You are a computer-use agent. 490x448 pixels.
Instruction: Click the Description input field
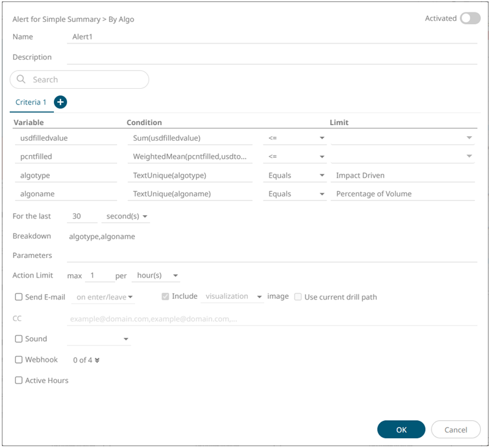(x=273, y=57)
